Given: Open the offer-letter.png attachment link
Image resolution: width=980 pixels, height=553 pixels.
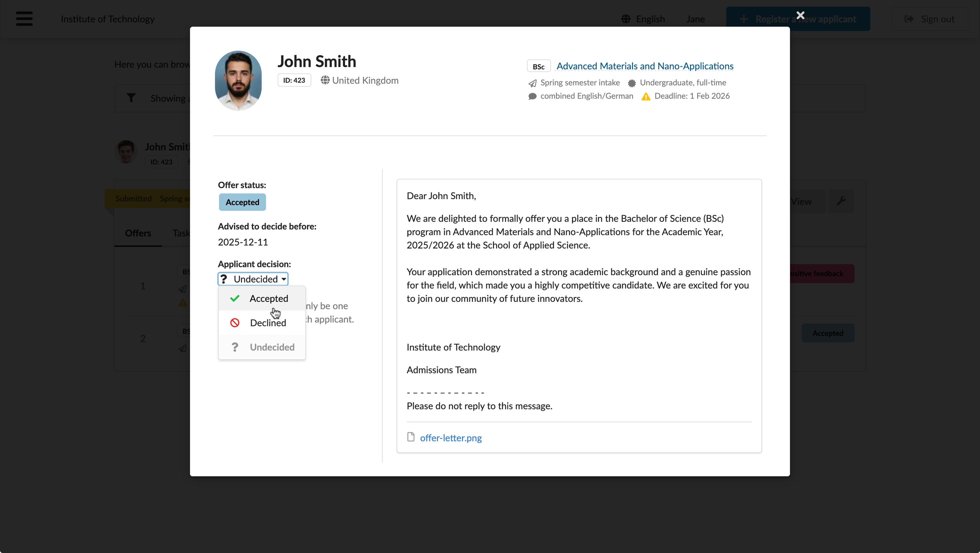Looking at the screenshot, I should pos(451,438).
